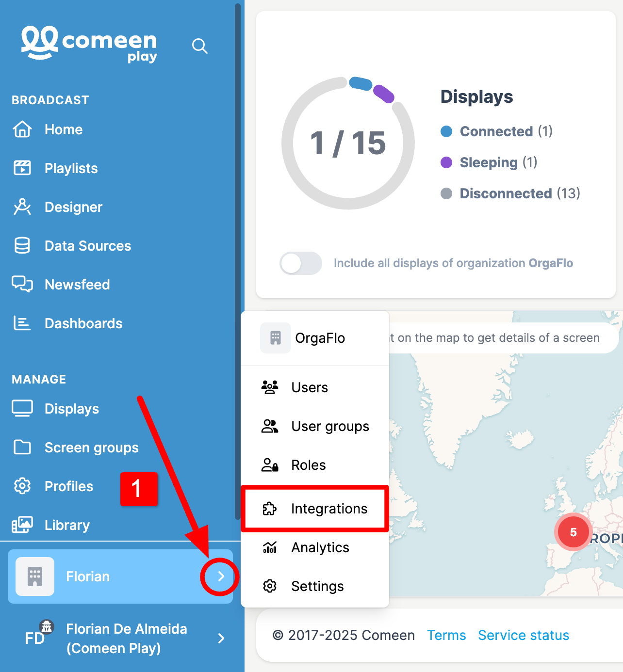Click the BROADCAST section heading
The height and width of the screenshot is (672, 623).
pyautogui.click(x=50, y=100)
